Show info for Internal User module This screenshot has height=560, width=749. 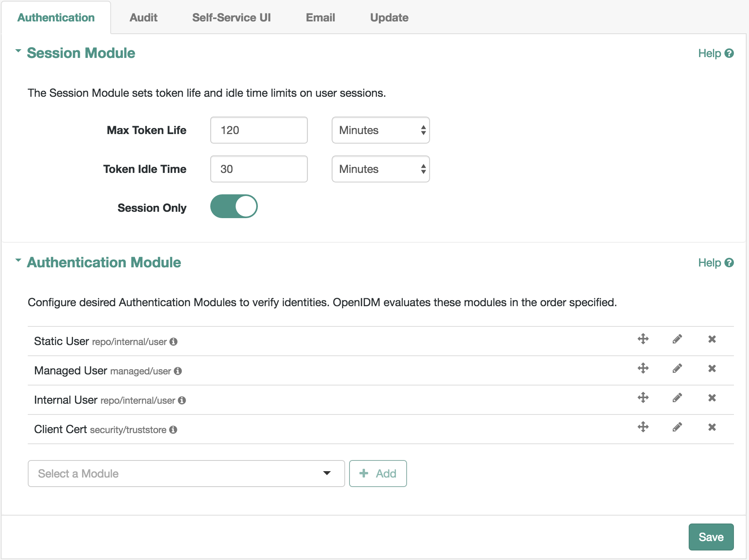pos(182,400)
